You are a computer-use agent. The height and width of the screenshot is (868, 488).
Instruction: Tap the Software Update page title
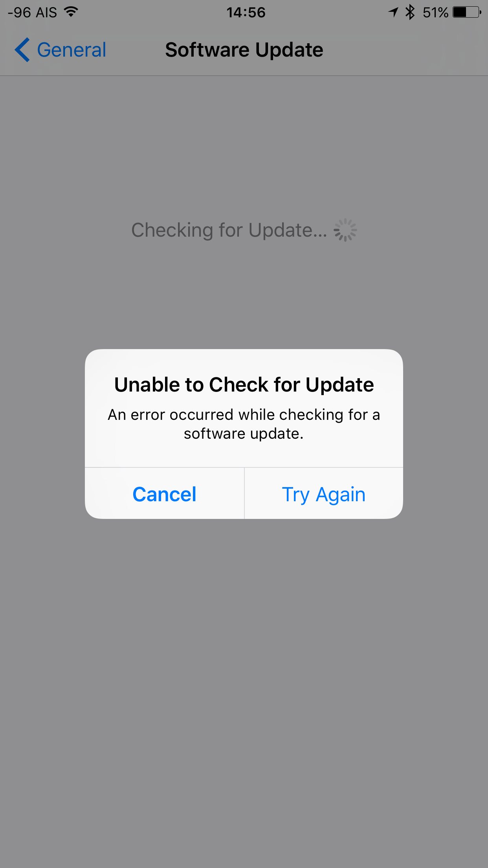pos(244,50)
